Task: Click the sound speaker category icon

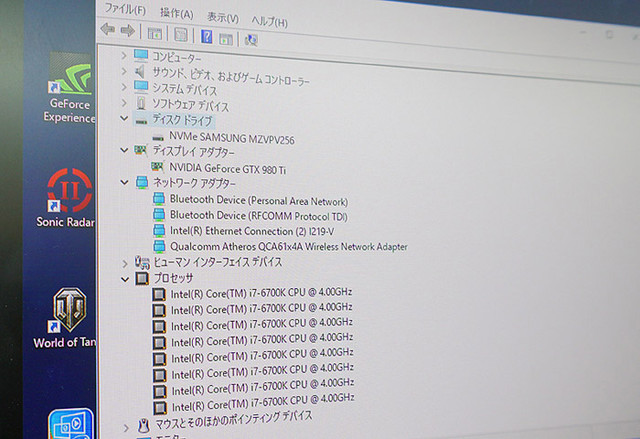Action: pyautogui.click(x=140, y=72)
